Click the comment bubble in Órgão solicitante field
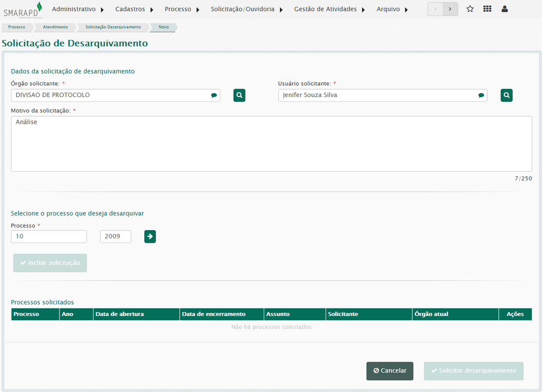This screenshot has width=542, height=392. [x=213, y=96]
